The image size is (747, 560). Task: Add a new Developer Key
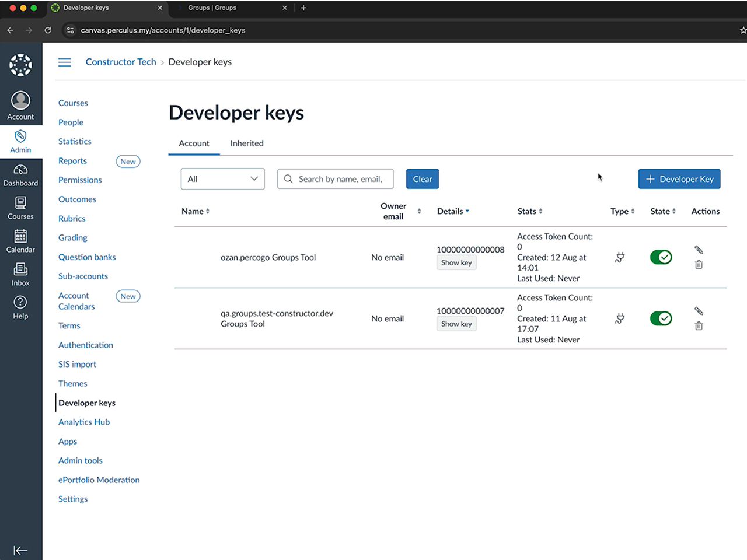(x=679, y=179)
